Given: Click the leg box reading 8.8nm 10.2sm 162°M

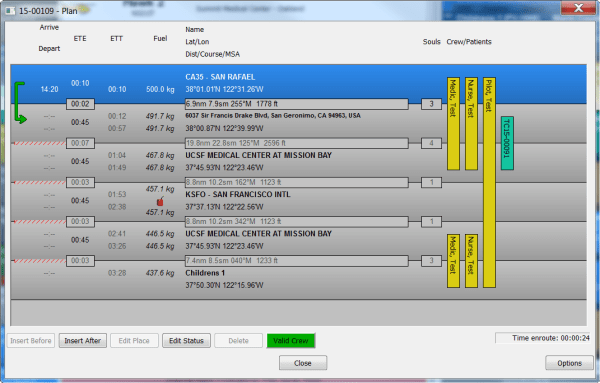Looking at the screenshot, I should 297,182.
